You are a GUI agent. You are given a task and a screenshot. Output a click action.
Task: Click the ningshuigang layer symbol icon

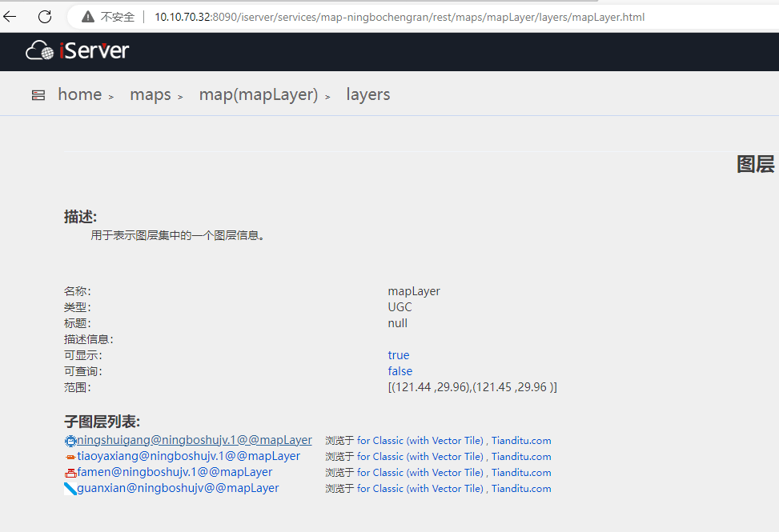[x=70, y=441]
